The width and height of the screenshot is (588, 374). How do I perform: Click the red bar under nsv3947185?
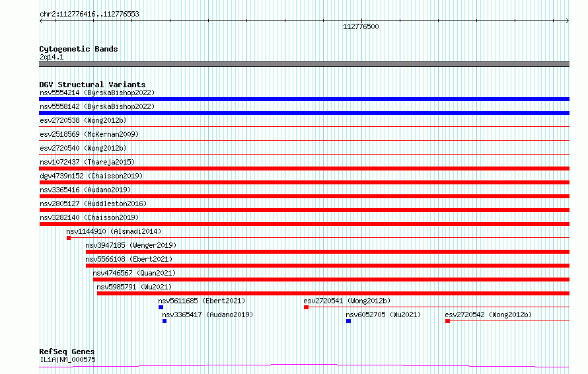[328, 252]
